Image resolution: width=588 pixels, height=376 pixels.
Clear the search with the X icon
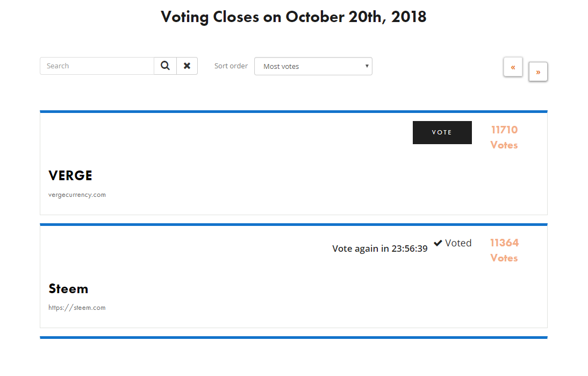pos(187,66)
